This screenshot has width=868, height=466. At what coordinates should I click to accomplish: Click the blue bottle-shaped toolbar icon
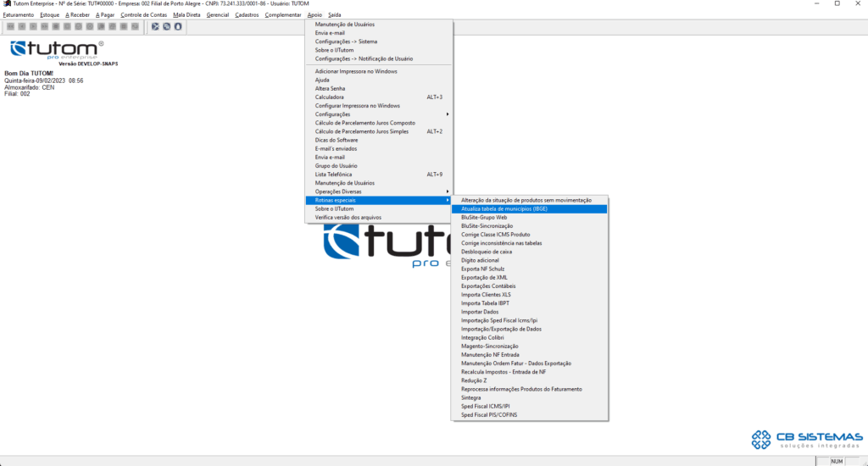[178, 26]
